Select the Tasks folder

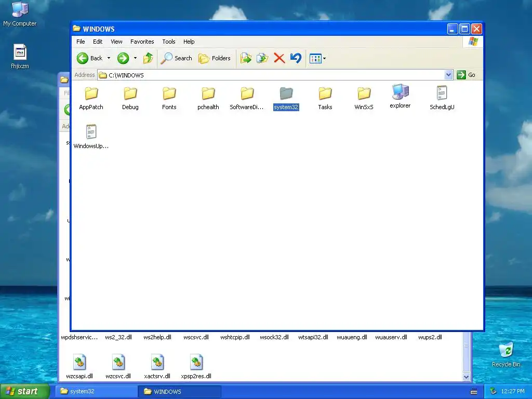click(325, 98)
